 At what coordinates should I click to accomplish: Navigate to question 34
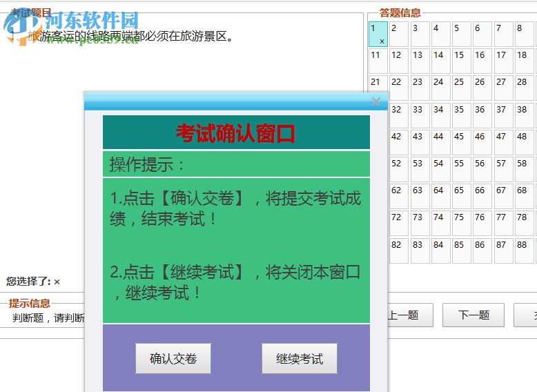pos(441,116)
